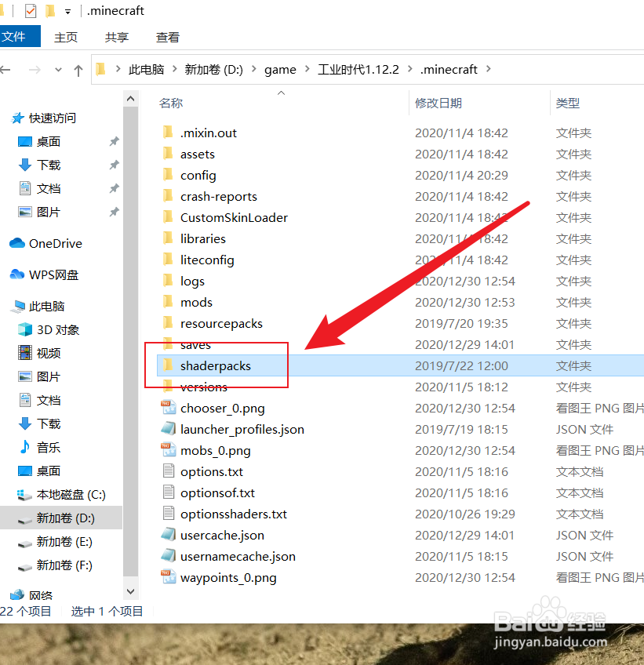Switch to the 主页 ribbon tab
Viewport: 644px width, 665px height.
click(x=66, y=38)
